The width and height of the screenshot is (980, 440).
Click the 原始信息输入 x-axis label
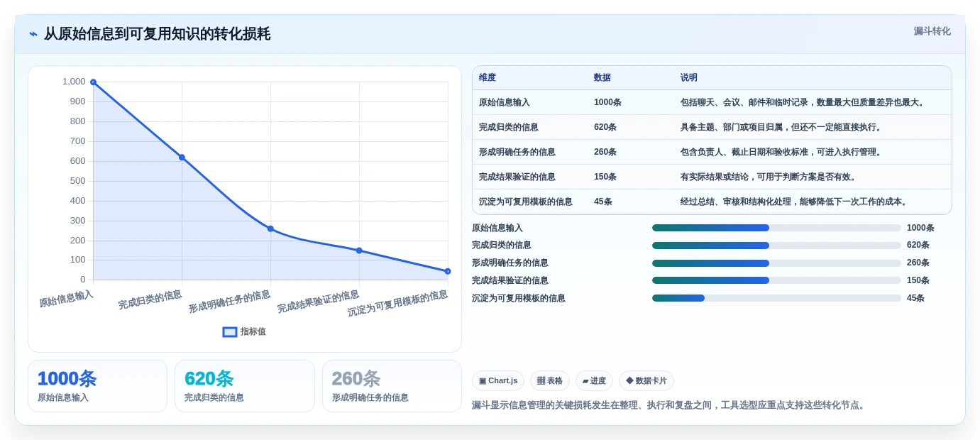[x=66, y=299]
